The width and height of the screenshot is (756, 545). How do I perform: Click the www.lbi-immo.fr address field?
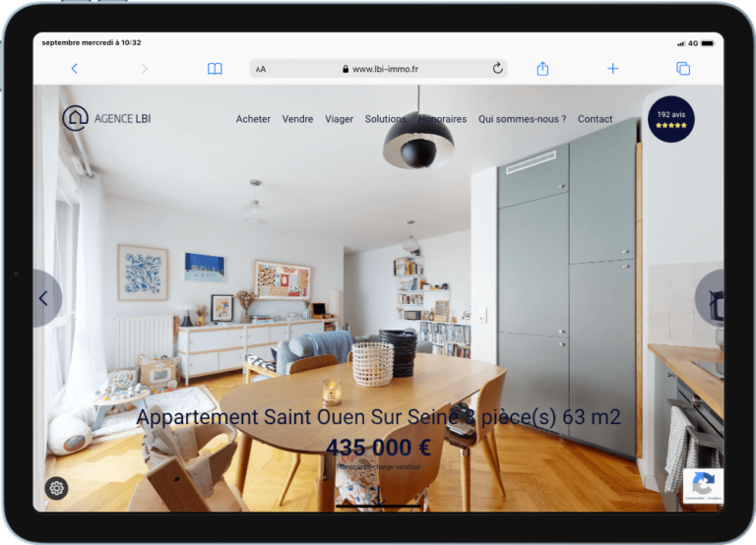tap(378, 69)
